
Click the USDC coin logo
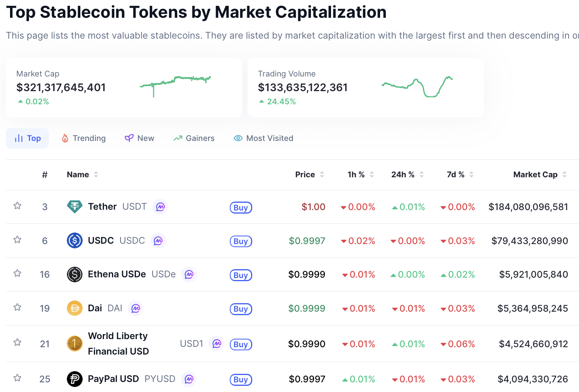click(75, 240)
